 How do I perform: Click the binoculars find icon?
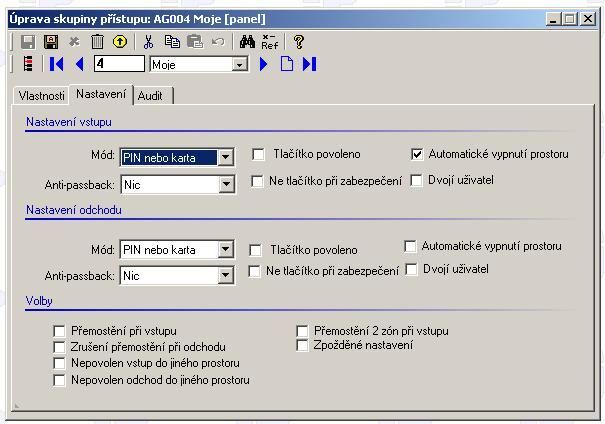pos(247,42)
